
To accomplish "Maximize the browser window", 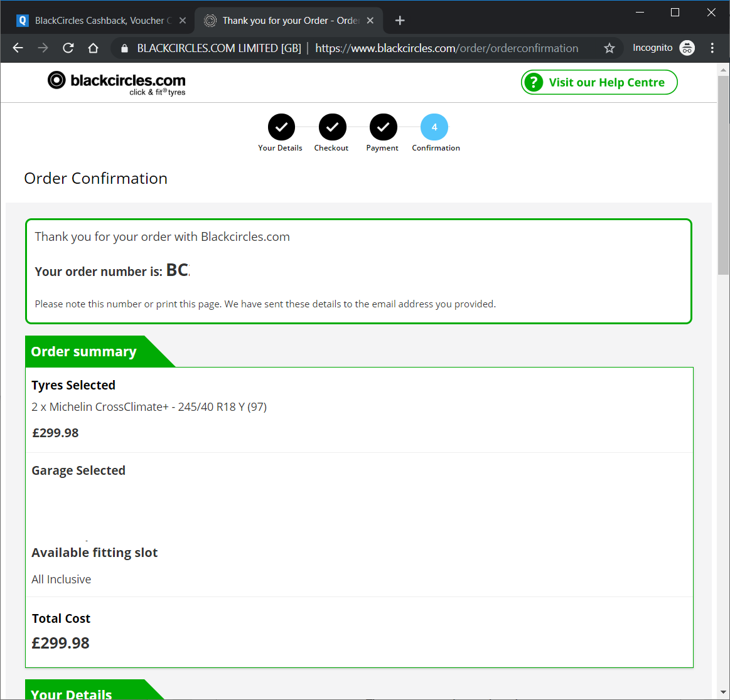I will (x=675, y=13).
